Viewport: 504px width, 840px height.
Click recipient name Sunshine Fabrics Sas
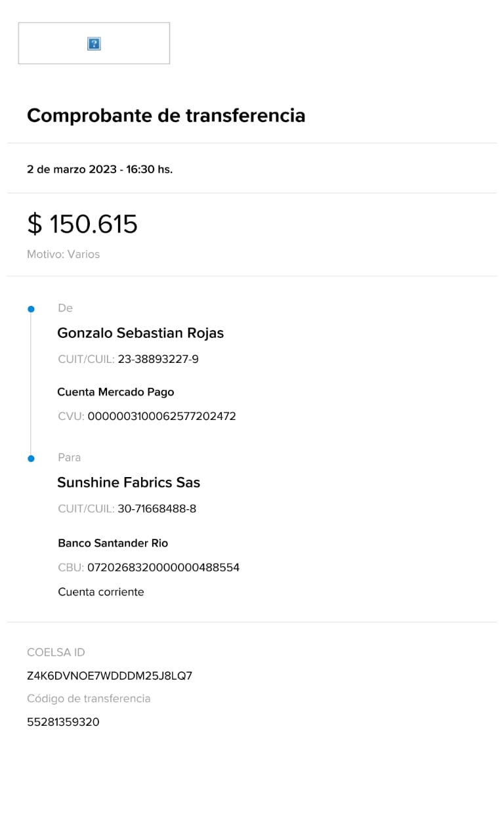click(129, 482)
